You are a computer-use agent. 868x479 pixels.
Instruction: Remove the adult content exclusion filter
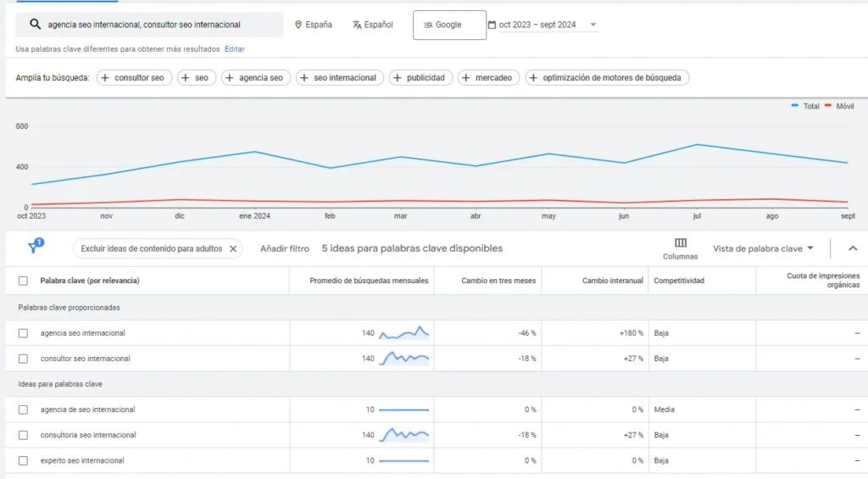(233, 248)
